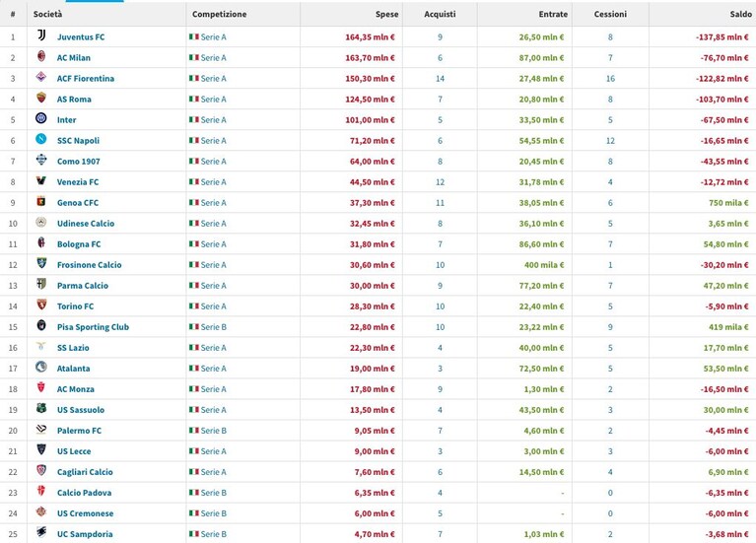Open Venezia FC acquisti count 12
This screenshot has width=756, height=543.
coord(441,182)
